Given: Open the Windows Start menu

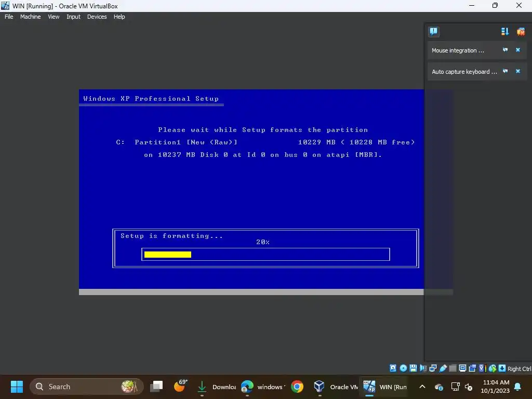Looking at the screenshot, I should [x=17, y=387].
